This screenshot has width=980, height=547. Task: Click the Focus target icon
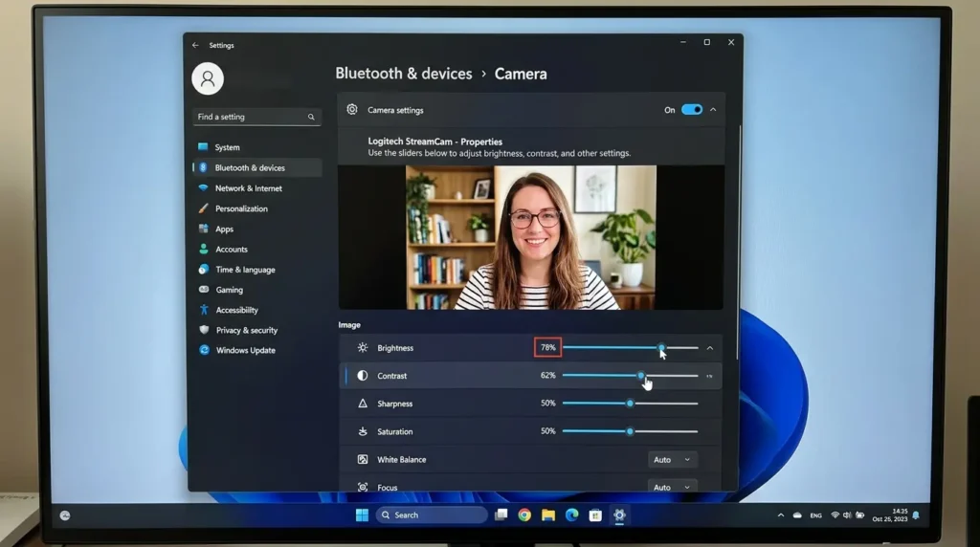pyautogui.click(x=363, y=487)
